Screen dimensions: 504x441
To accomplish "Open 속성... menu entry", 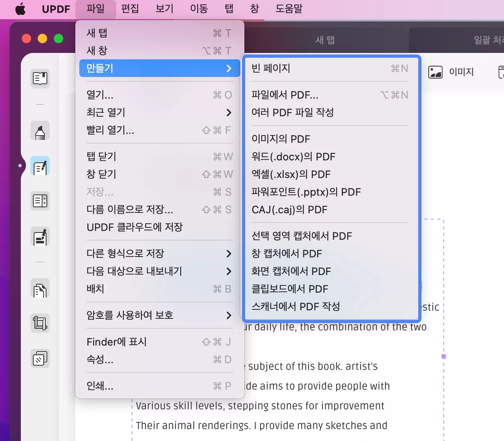I will tap(159, 360).
